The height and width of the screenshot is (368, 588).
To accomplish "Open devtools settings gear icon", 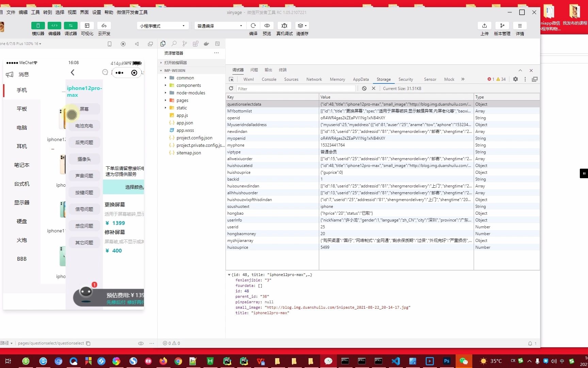I will (x=516, y=79).
